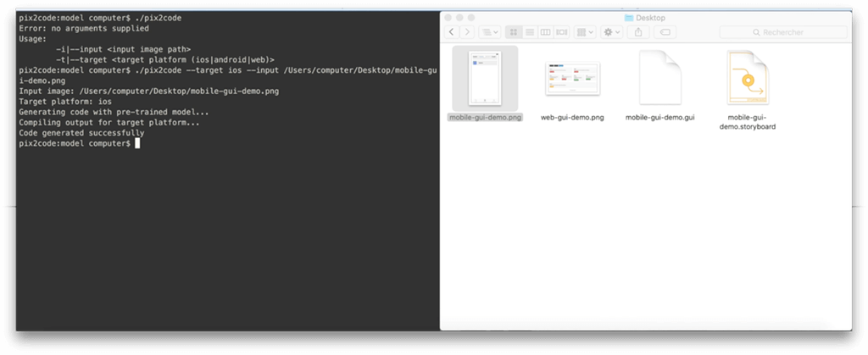
Task: Select the mobile-gui-demo.gui file icon
Action: pos(659,77)
